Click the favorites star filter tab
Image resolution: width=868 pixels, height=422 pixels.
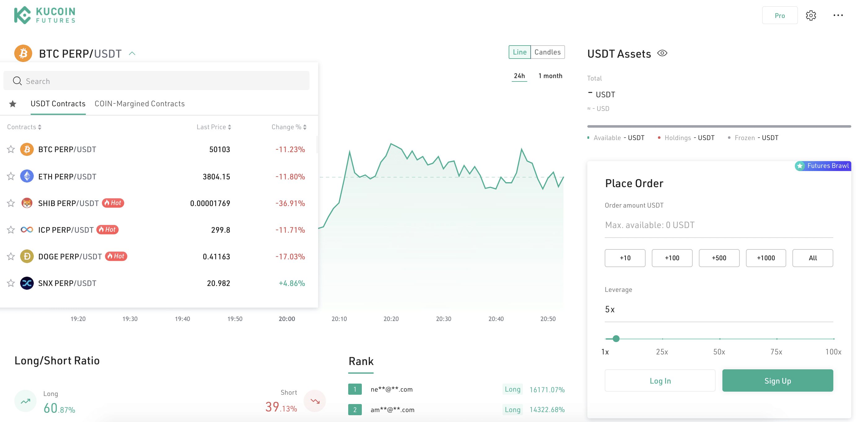click(x=13, y=104)
